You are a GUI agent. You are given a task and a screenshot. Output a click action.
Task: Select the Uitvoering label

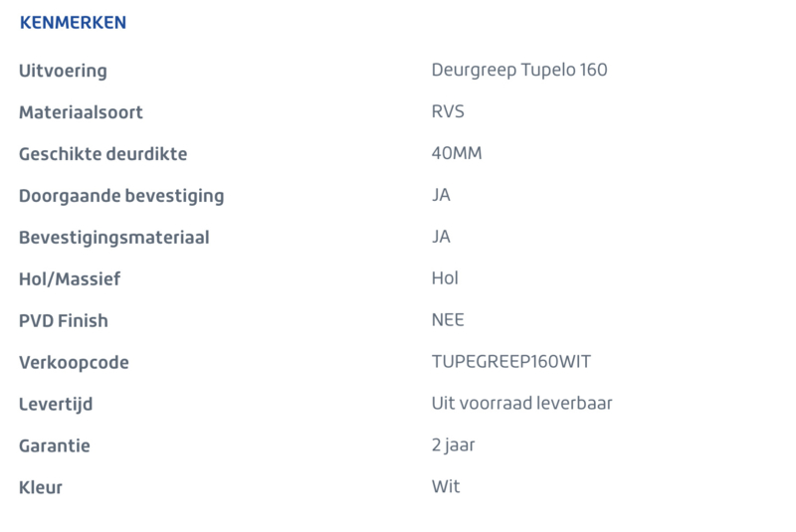click(63, 71)
